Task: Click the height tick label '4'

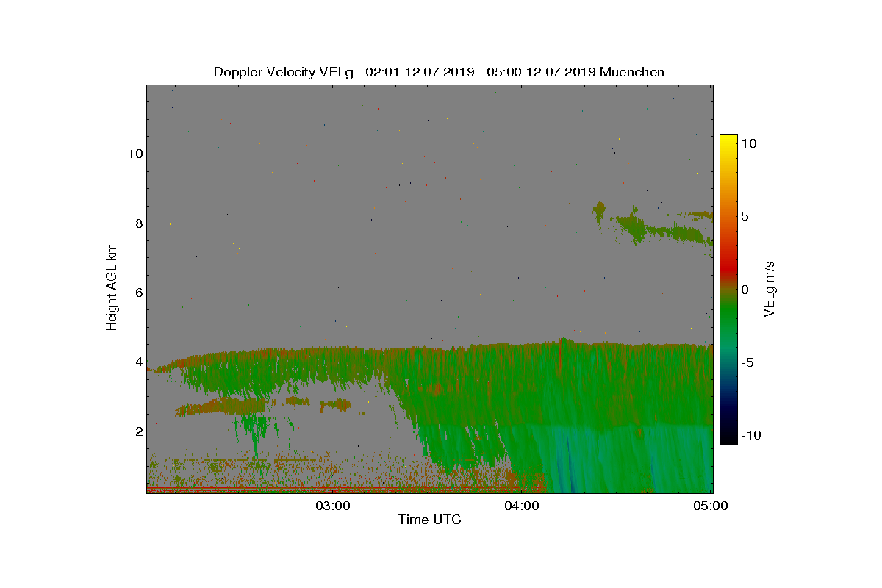Action: point(138,362)
